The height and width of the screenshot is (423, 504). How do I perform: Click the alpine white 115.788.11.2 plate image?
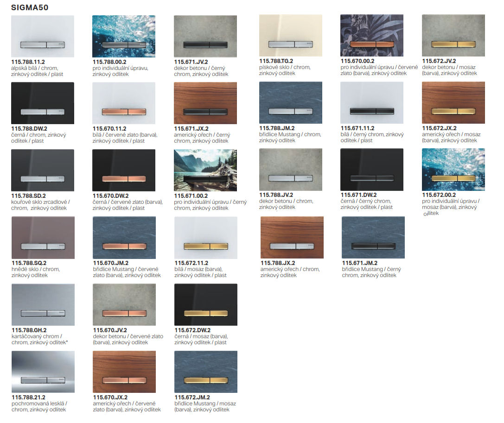[42, 36]
